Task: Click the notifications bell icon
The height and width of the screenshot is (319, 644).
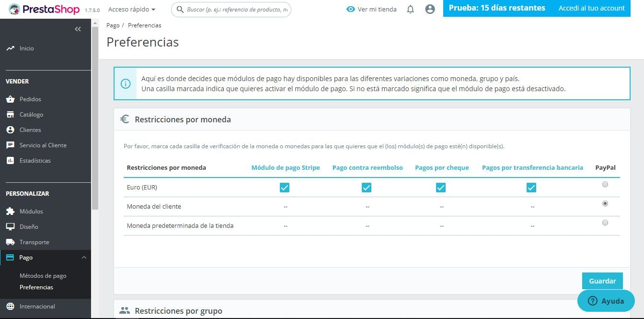Action: (x=410, y=9)
